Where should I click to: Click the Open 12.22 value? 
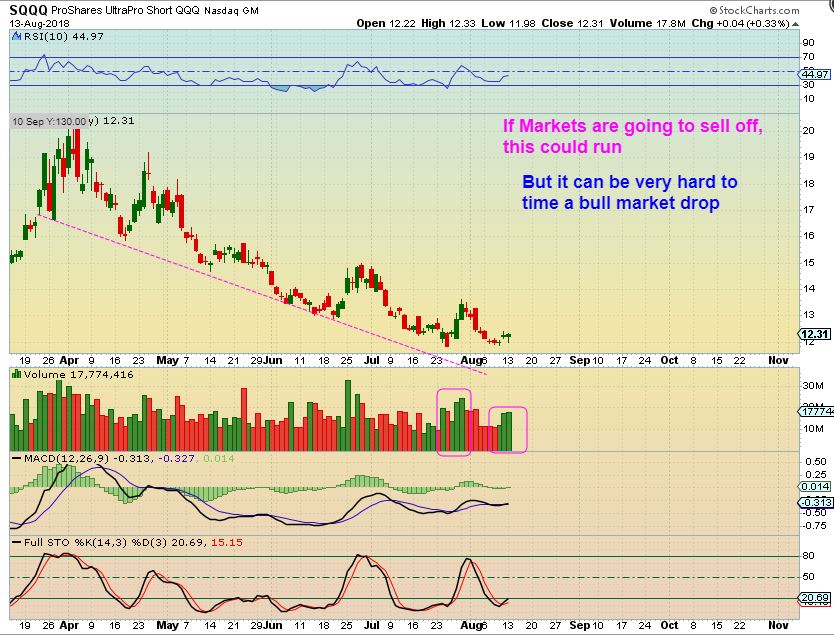(386, 23)
